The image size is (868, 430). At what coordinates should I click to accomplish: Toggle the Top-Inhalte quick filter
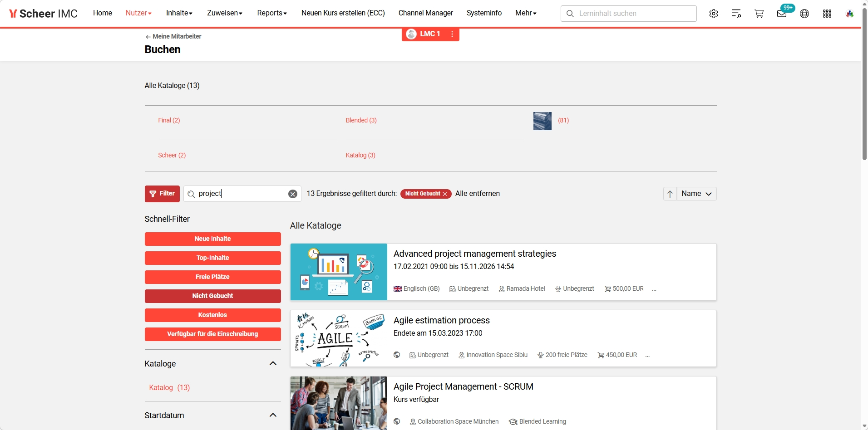(x=212, y=258)
